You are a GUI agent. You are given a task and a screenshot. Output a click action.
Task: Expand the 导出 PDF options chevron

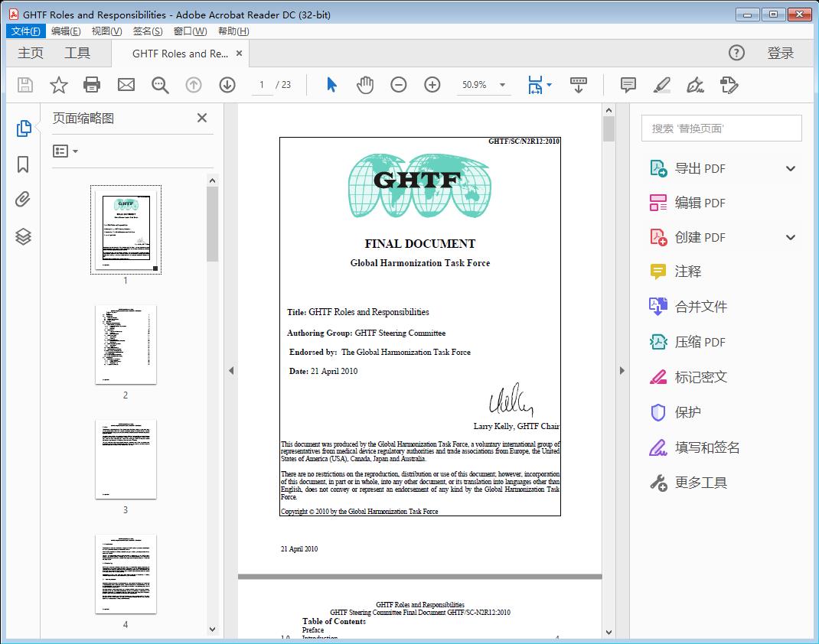coord(790,168)
